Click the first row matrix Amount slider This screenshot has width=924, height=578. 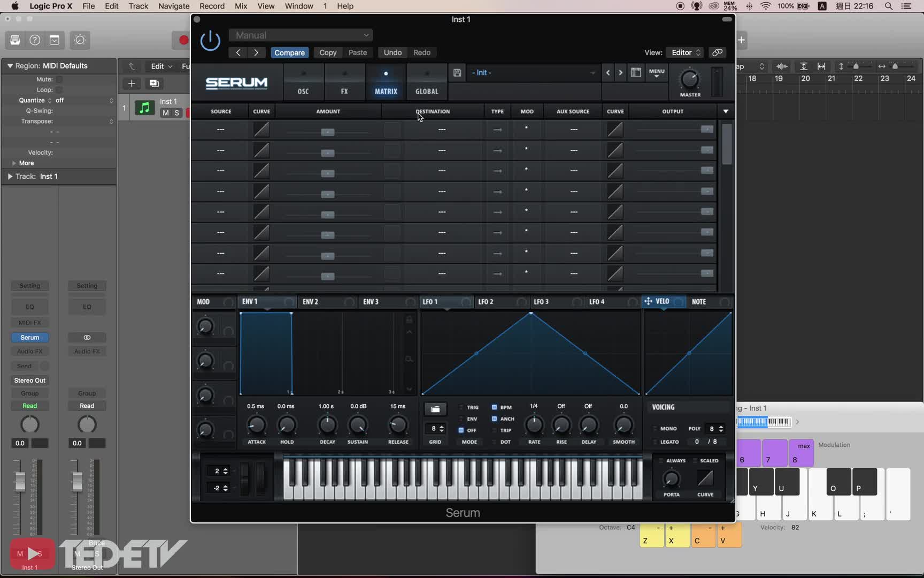click(328, 132)
